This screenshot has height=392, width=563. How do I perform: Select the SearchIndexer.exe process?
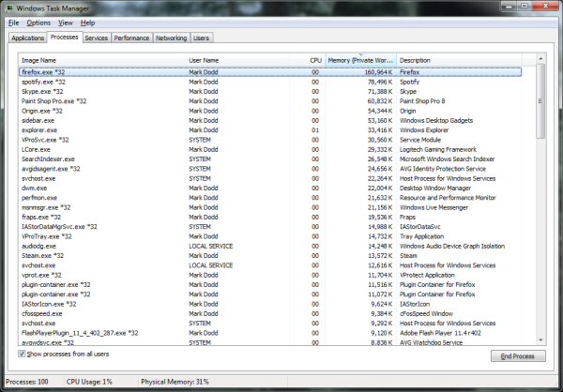[x=270, y=159]
